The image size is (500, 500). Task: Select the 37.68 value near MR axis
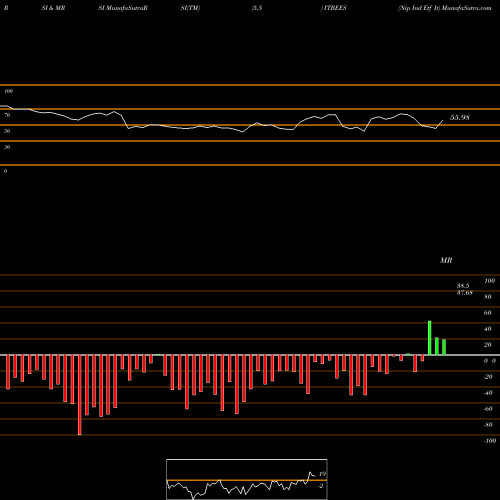pyautogui.click(x=465, y=293)
